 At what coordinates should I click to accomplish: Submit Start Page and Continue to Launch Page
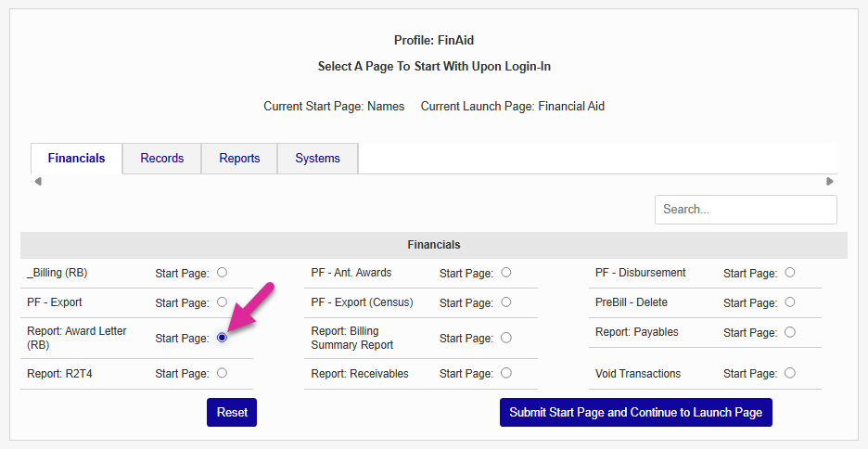[x=635, y=413]
